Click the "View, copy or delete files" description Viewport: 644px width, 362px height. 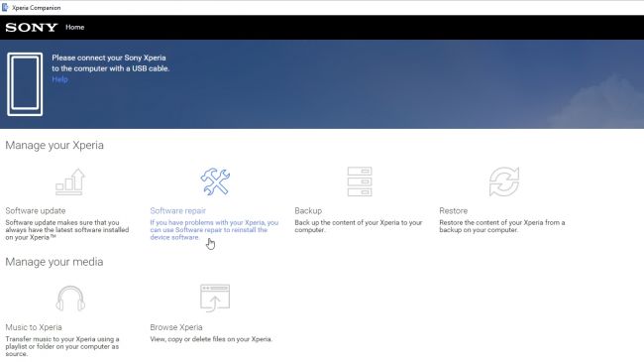[x=211, y=339]
